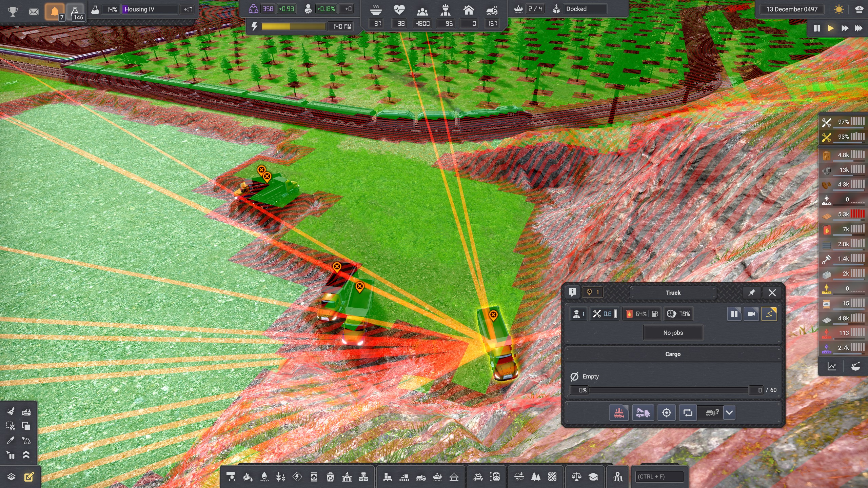Screen dimensions: 868x488
Task: Set game speed to normal play
Action: click(x=831, y=28)
